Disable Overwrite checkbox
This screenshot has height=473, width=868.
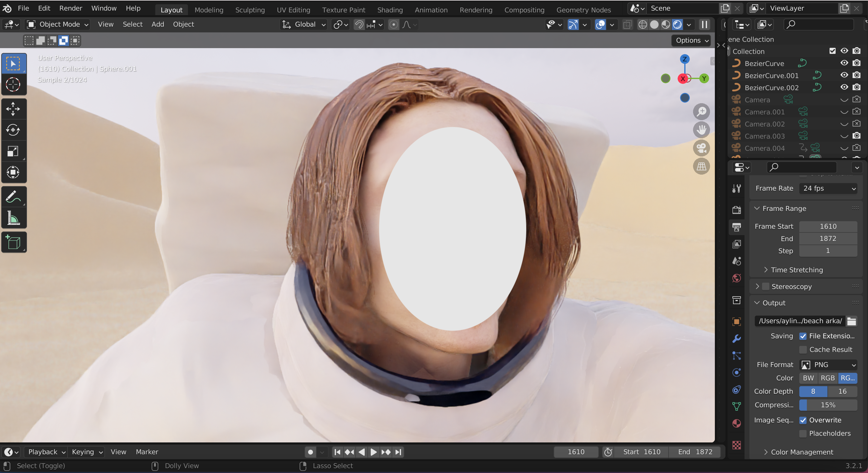pyautogui.click(x=803, y=420)
